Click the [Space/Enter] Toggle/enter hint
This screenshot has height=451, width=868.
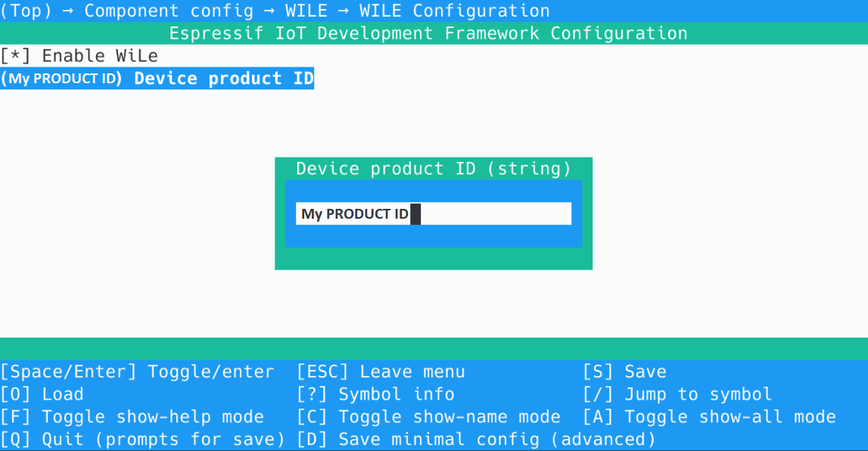(137, 372)
